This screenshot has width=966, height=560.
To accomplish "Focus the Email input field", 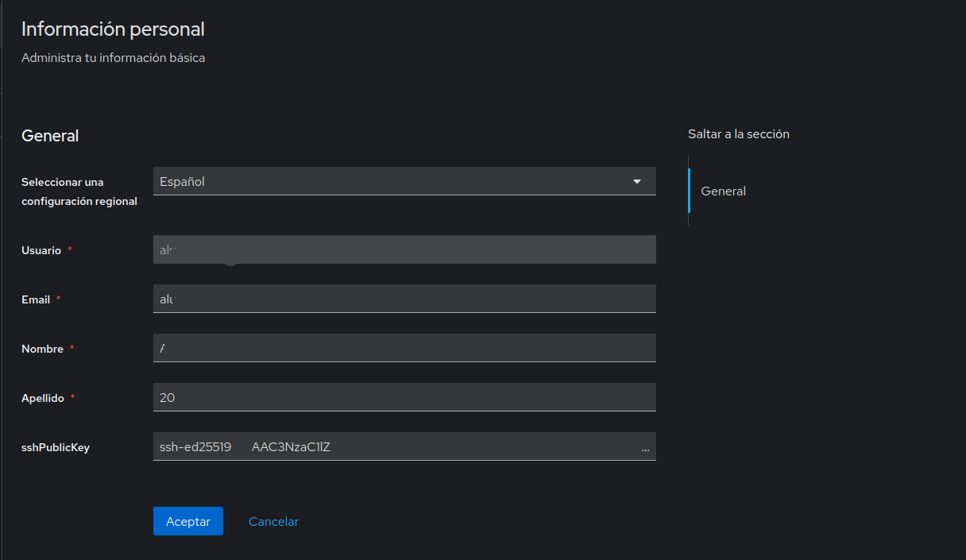I will [x=404, y=299].
